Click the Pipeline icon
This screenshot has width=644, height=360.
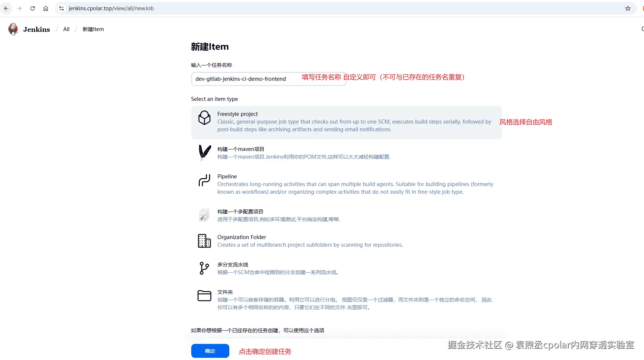(x=204, y=180)
